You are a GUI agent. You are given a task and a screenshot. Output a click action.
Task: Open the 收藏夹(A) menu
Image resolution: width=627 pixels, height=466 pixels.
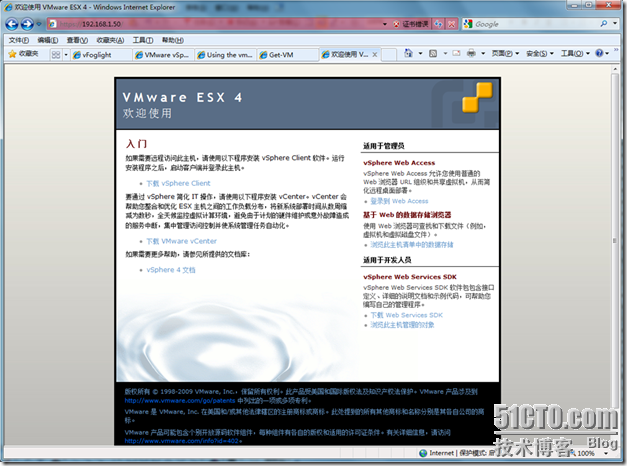pos(110,40)
